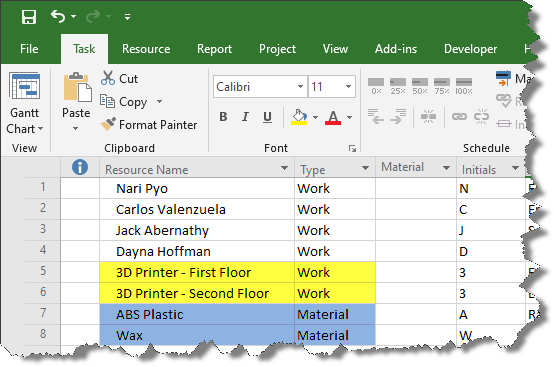Open the Undo history dropdown arrow
Image resolution: width=554 pixels, height=367 pixels.
(73, 17)
